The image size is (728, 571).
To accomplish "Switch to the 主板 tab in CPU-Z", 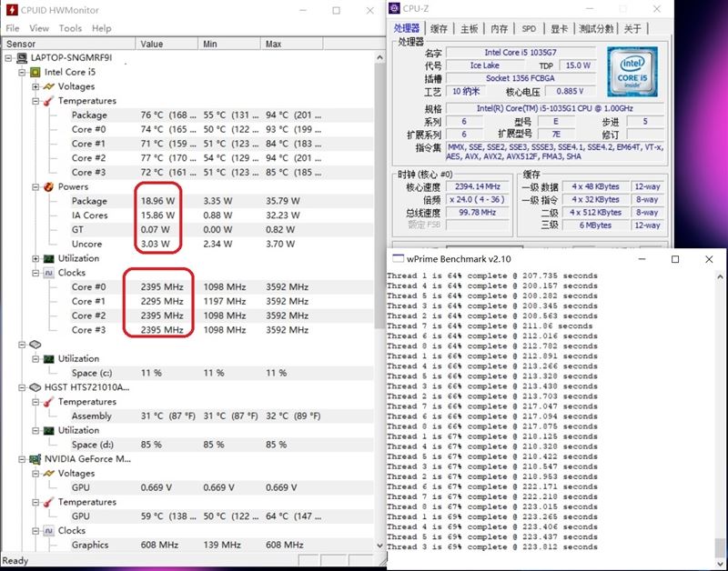I will (469, 29).
